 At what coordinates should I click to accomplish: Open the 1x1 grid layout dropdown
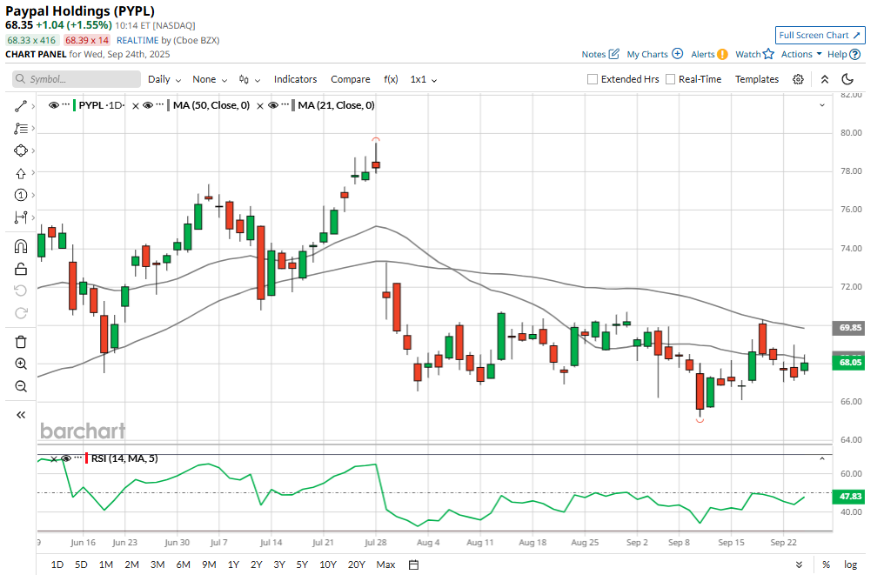click(424, 79)
